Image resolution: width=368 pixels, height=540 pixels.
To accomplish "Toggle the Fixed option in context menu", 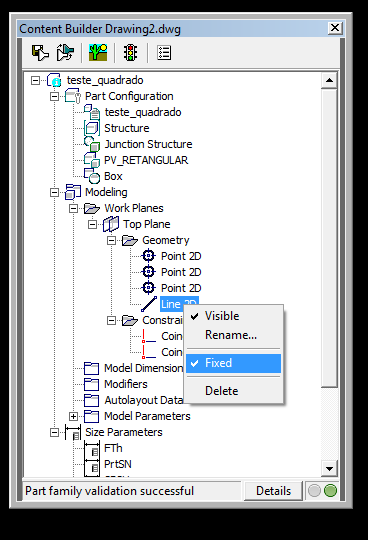I will coord(234,363).
